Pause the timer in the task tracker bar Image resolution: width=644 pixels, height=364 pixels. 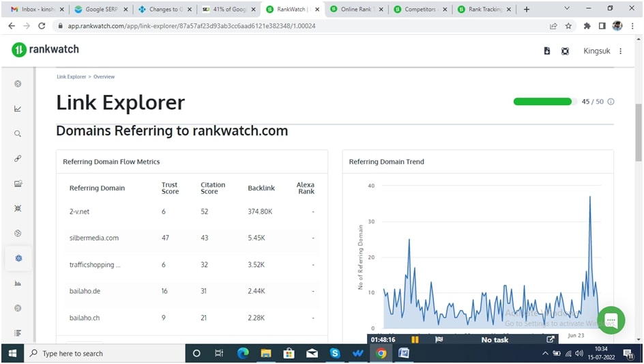415,339
